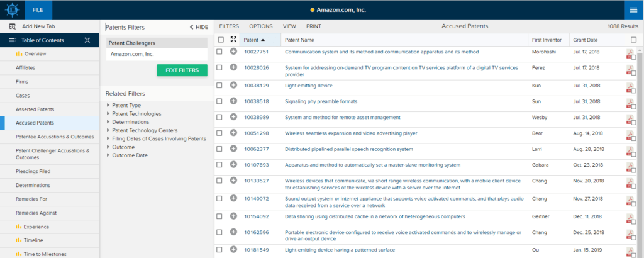644x258 pixels.
Task: Check the box for patent 10027751
Action: (219, 52)
